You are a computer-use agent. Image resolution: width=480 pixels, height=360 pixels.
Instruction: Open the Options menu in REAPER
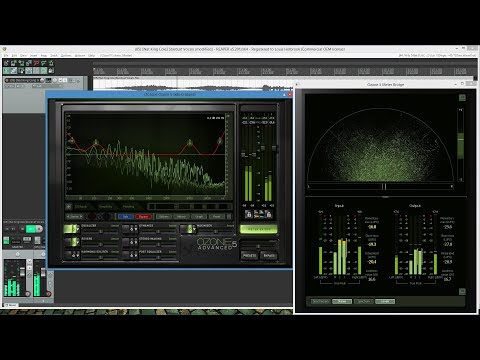[66, 55]
